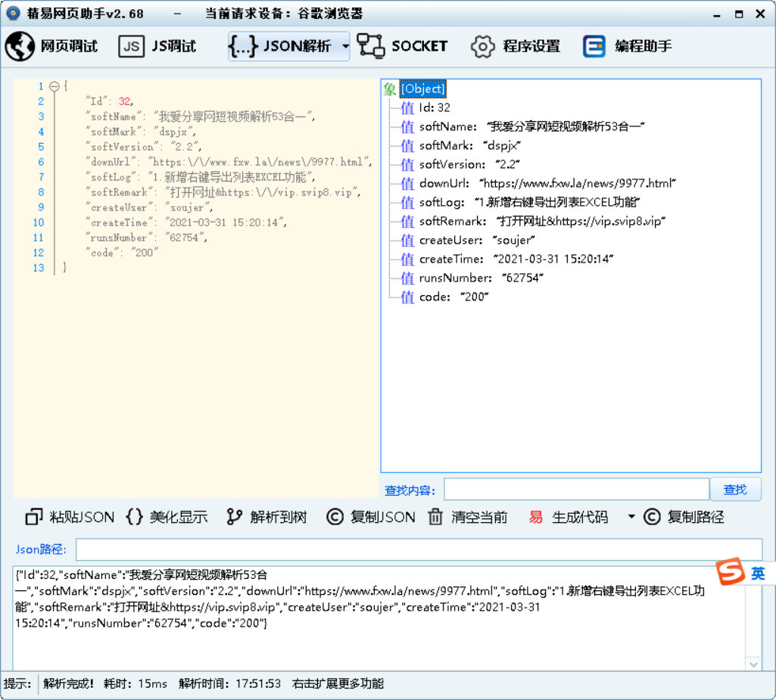Click the 粘贴JSON icon button

pos(34,517)
